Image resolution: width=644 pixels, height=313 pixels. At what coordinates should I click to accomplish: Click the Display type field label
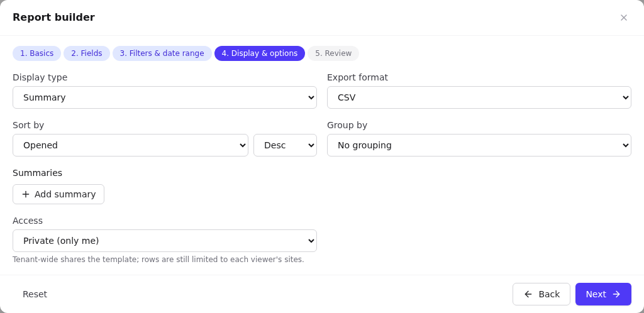(x=40, y=77)
